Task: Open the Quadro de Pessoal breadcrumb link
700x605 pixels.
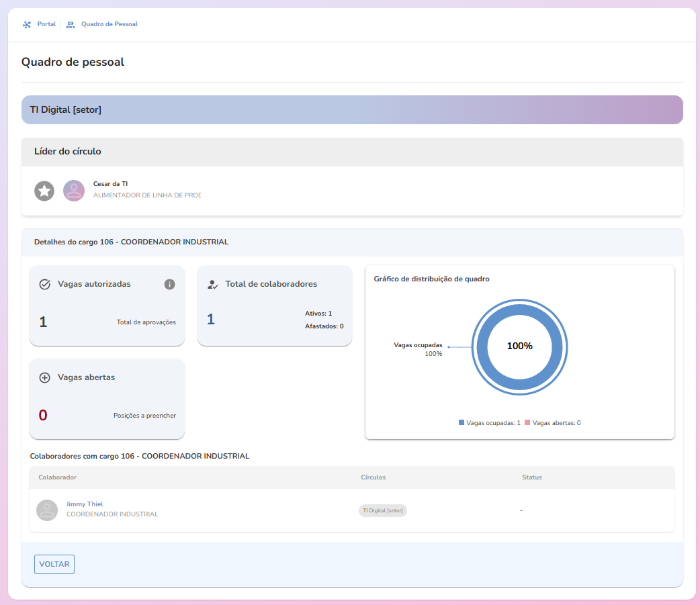Action: click(109, 24)
